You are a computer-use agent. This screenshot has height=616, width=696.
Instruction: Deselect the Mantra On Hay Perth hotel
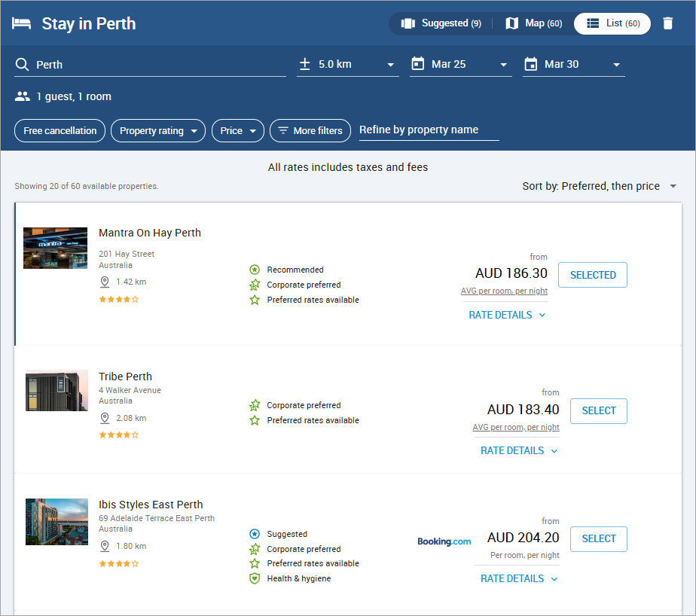(592, 275)
